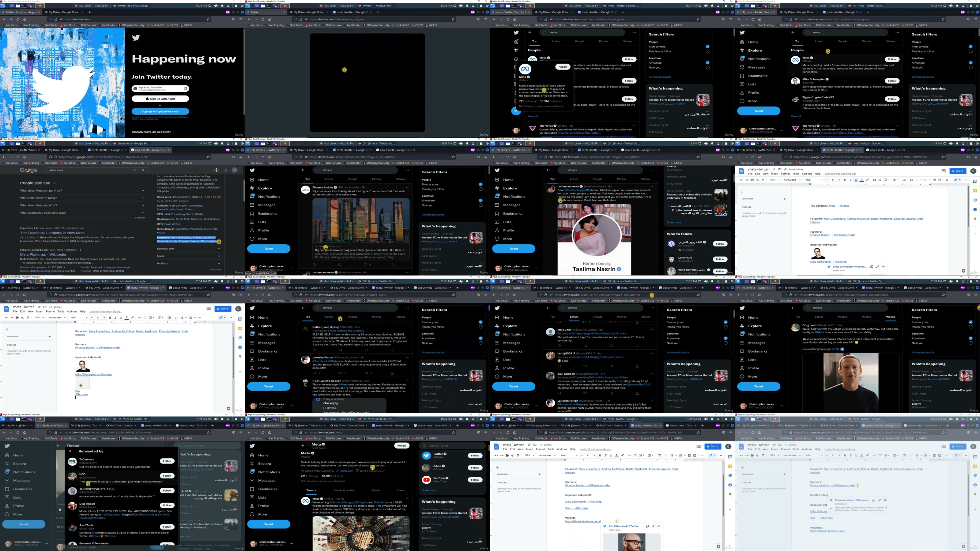Expand the 'Earnings date' section
Image resolution: width=980 pixels, height=551 pixels.
(219, 249)
